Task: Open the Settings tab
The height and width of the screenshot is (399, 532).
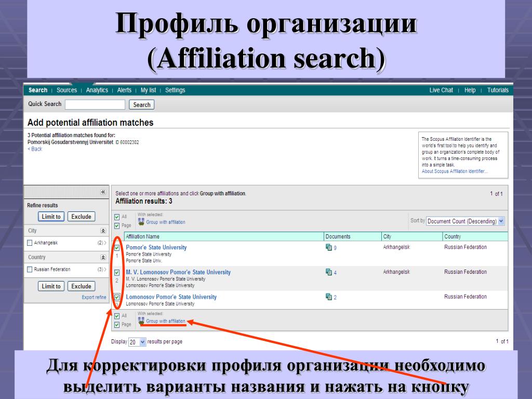Action: tap(175, 90)
